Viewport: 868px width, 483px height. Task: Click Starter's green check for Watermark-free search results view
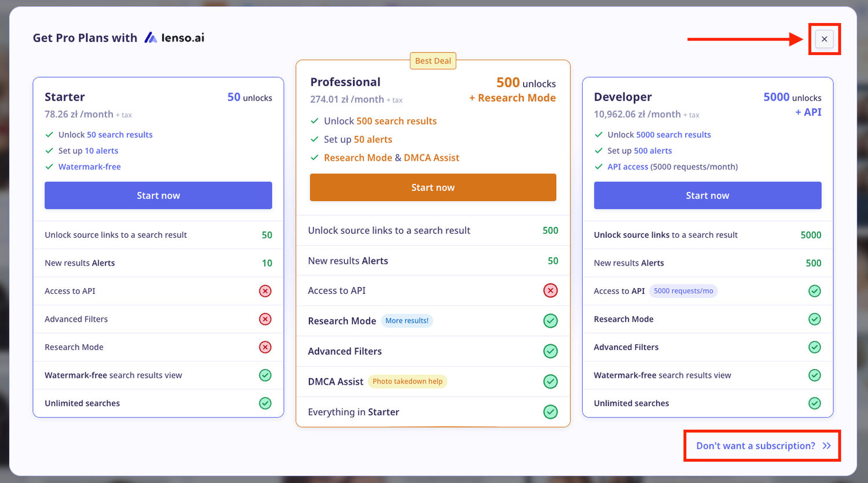pos(265,375)
